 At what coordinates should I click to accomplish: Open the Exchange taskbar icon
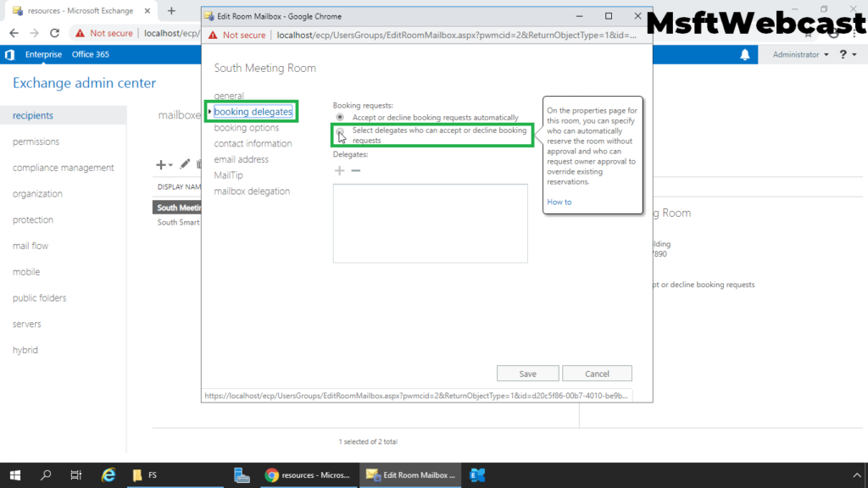point(477,474)
